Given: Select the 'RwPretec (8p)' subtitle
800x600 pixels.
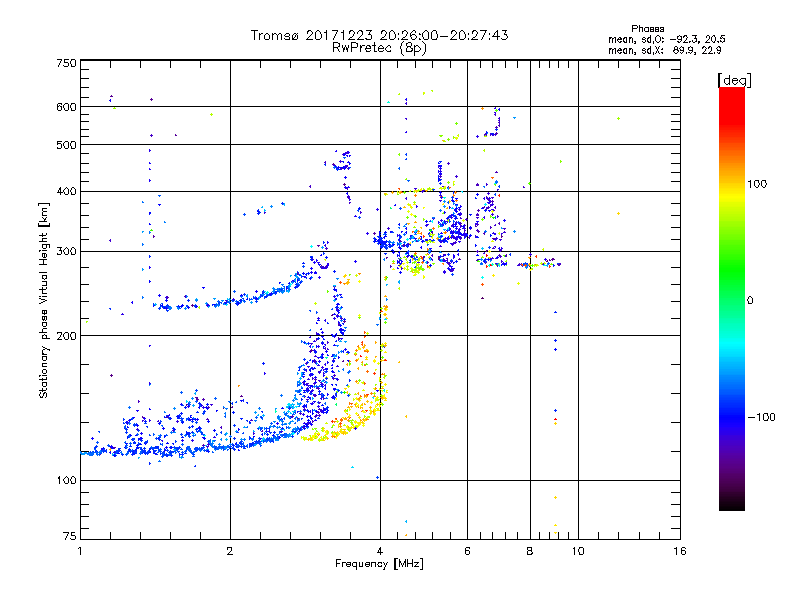Looking at the screenshot, I should [x=379, y=48].
